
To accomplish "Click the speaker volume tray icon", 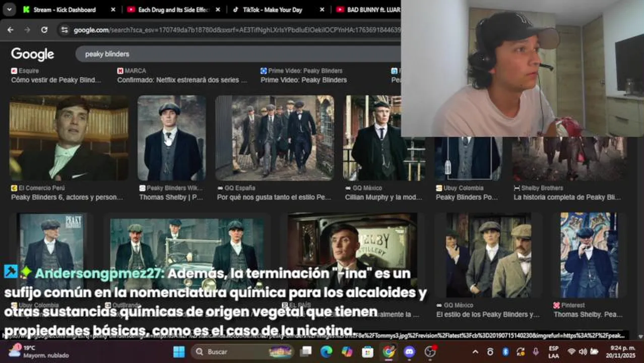I will coord(583,351).
